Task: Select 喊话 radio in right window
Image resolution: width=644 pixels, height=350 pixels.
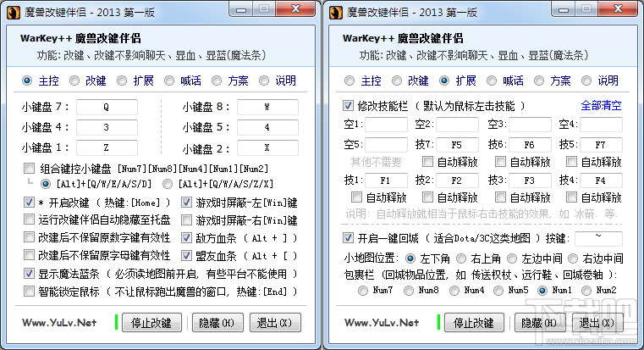Action: pyautogui.click(x=492, y=81)
